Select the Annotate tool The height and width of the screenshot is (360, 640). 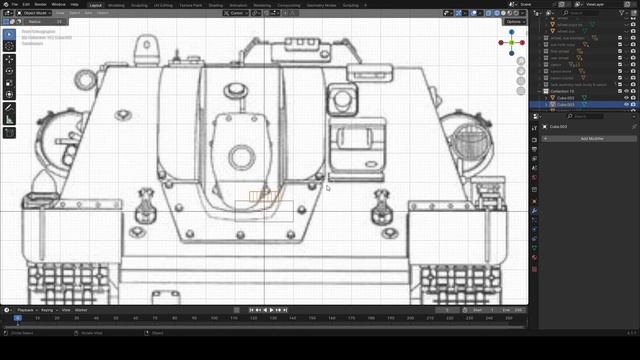(x=9, y=108)
